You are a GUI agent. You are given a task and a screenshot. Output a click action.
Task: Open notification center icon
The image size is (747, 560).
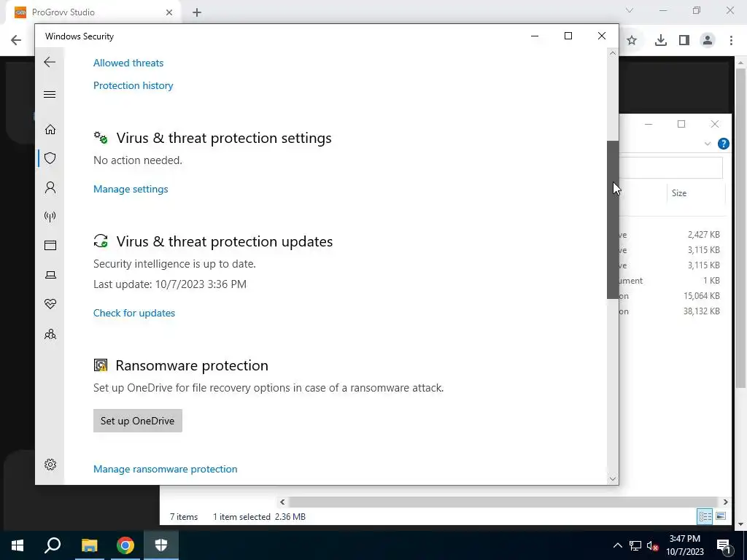(x=723, y=545)
